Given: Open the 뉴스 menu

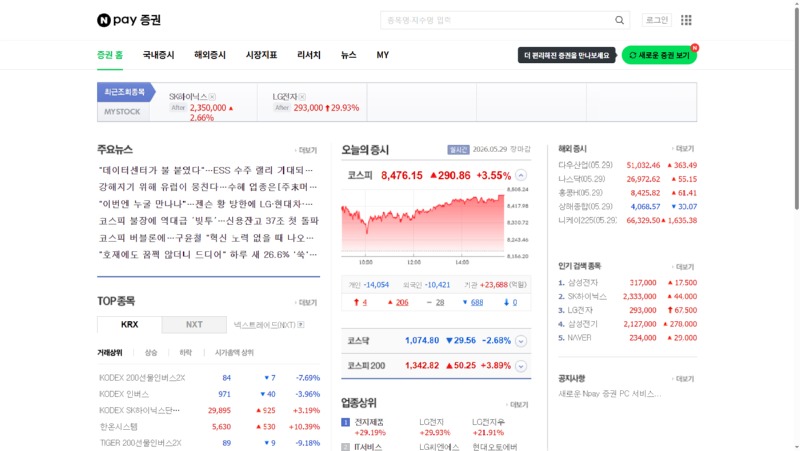Looking at the screenshot, I should click(x=348, y=55).
